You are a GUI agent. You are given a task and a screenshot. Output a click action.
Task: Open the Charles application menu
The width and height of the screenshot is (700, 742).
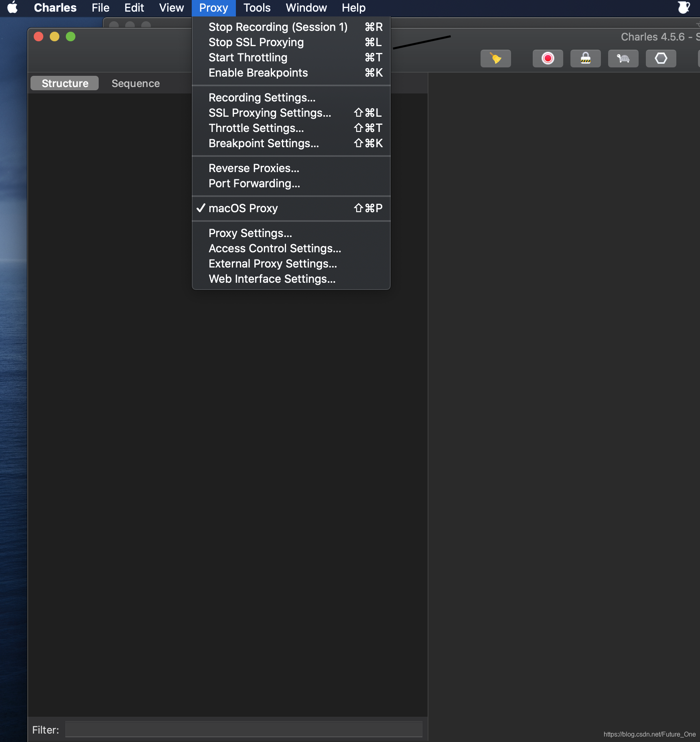pos(55,8)
